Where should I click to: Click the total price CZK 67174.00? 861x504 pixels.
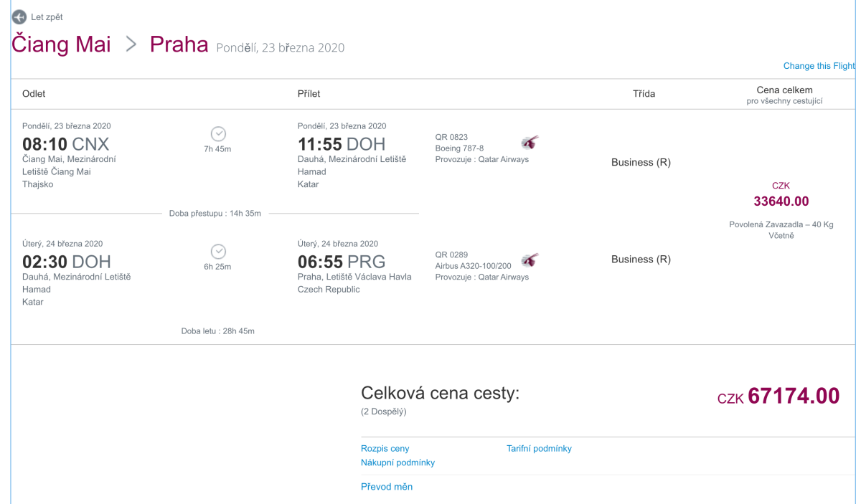pos(778,396)
